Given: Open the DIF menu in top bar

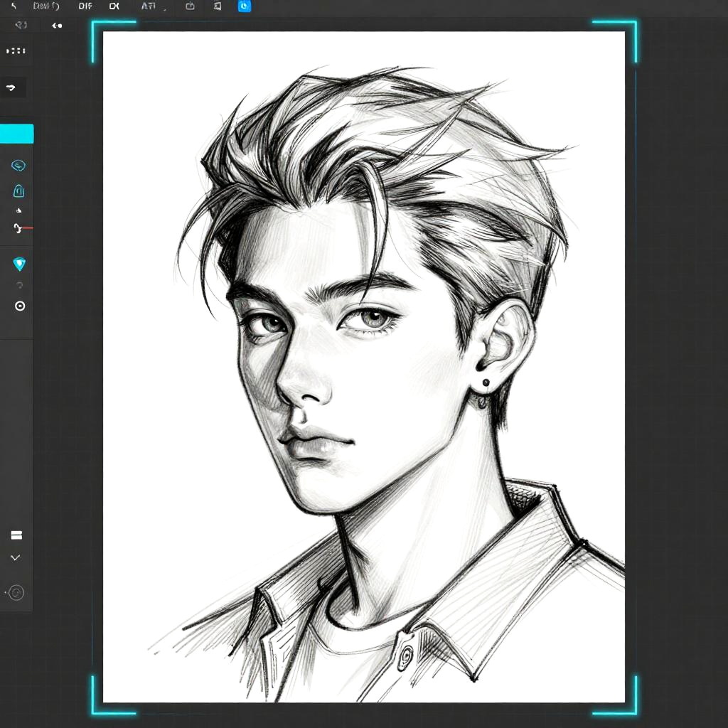Looking at the screenshot, I should pos(85,6).
